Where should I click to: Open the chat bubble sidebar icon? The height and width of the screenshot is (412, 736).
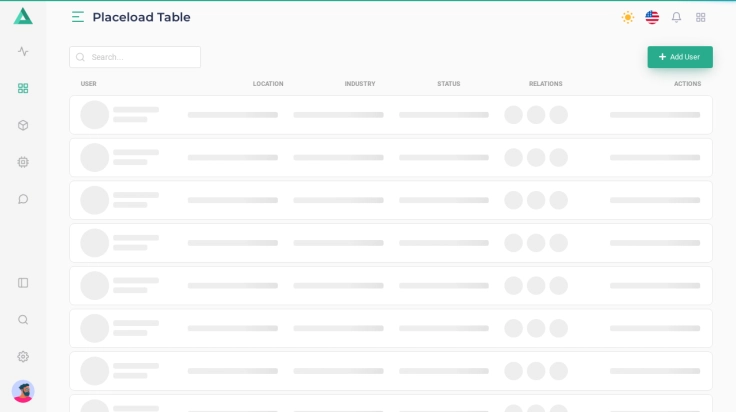click(x=23, y=199)
